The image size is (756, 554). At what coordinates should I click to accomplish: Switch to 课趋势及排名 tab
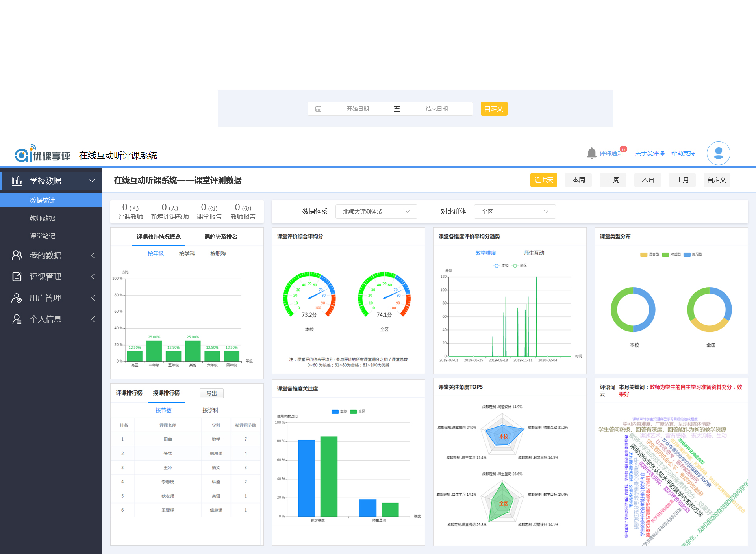click(x=220, y=237)
